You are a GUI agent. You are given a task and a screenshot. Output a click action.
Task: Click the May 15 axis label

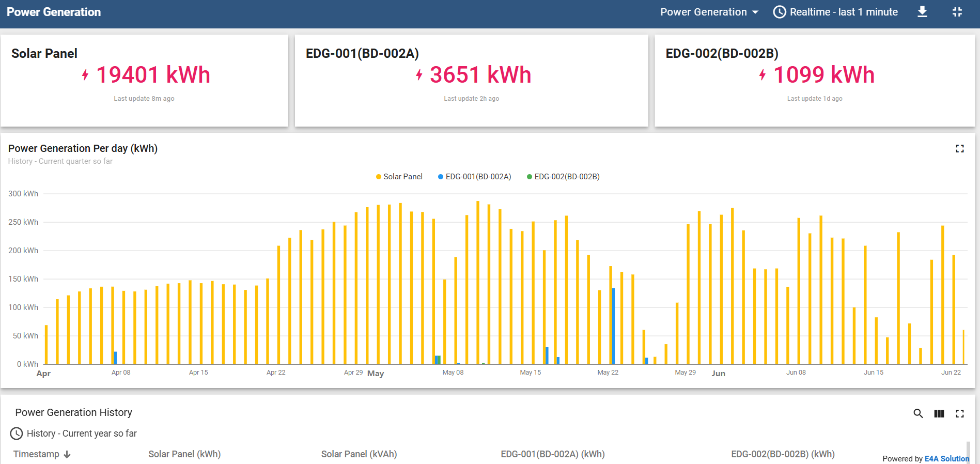pos(530,373)
